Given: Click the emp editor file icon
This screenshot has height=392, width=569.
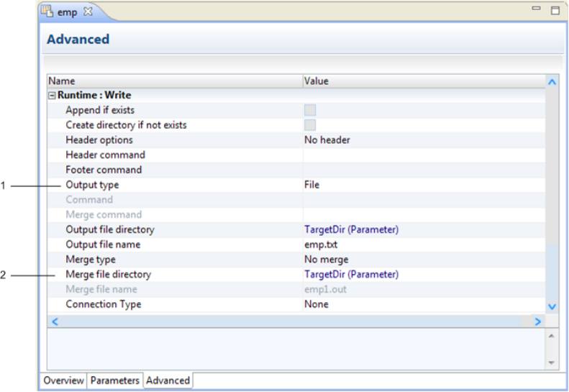Looking at the screenshot, I should [x=47, y=12].
